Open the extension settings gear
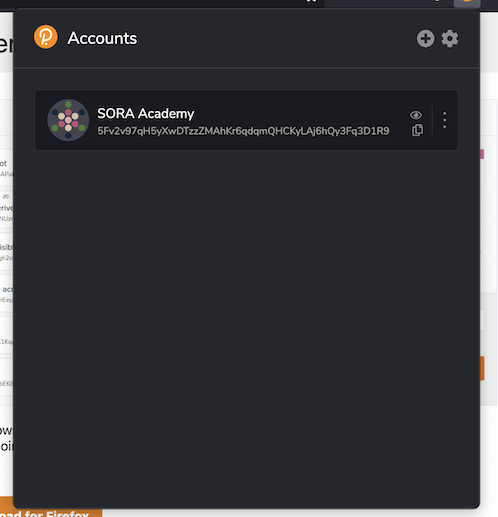Screen dimensions: 498x517 (450, 39)
